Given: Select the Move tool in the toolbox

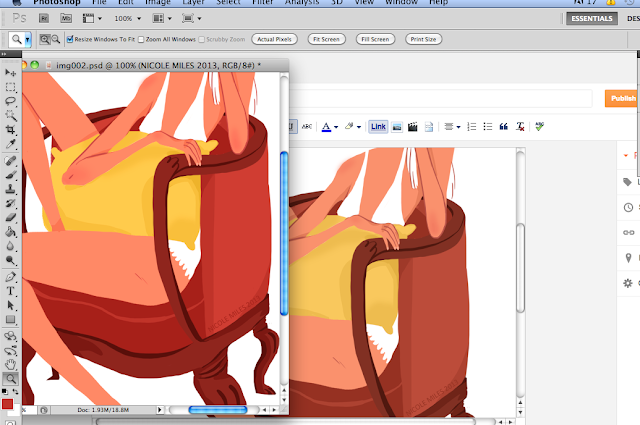Looking at the screenshot, I should point(10,73).
